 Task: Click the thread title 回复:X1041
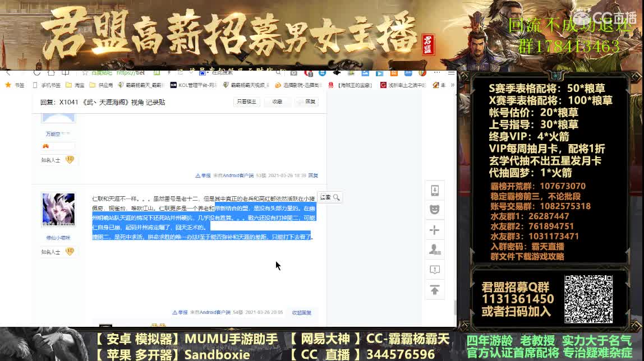[x=103, y=102]
